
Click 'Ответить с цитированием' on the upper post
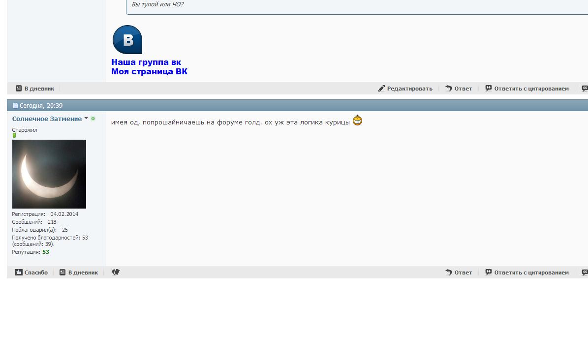pyautogui.click(x=527, y=89)
